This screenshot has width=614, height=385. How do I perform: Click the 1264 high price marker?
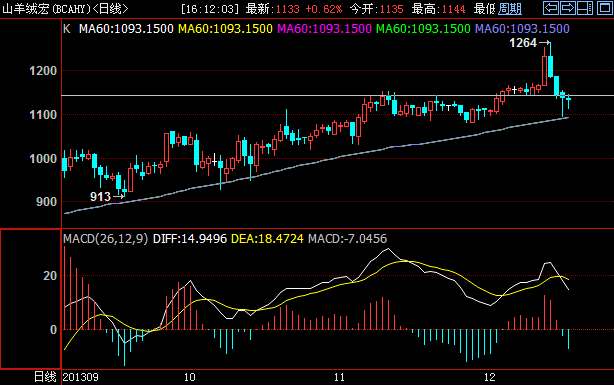pyautogui.click(x=523, y=43)
